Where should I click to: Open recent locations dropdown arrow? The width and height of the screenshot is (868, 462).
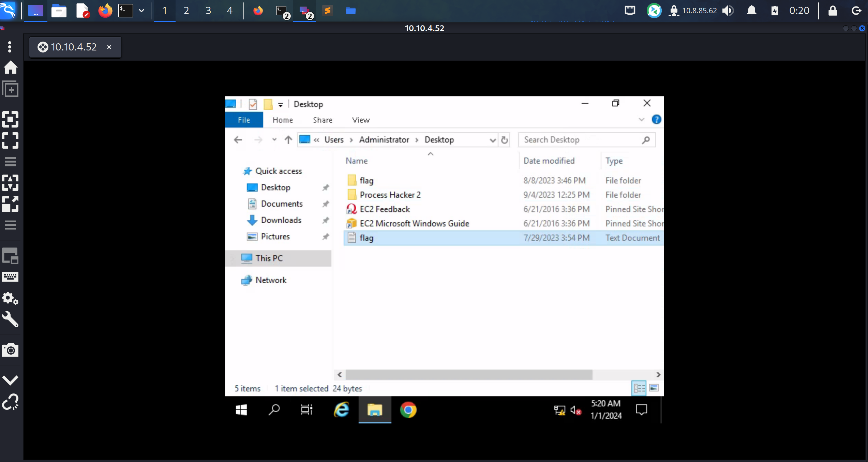point(274,139)
